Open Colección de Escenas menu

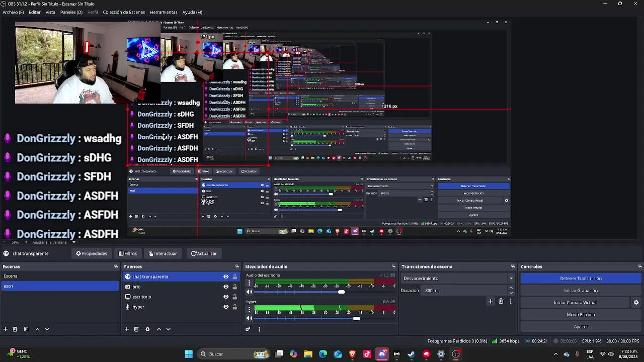[x=124, y=12]
